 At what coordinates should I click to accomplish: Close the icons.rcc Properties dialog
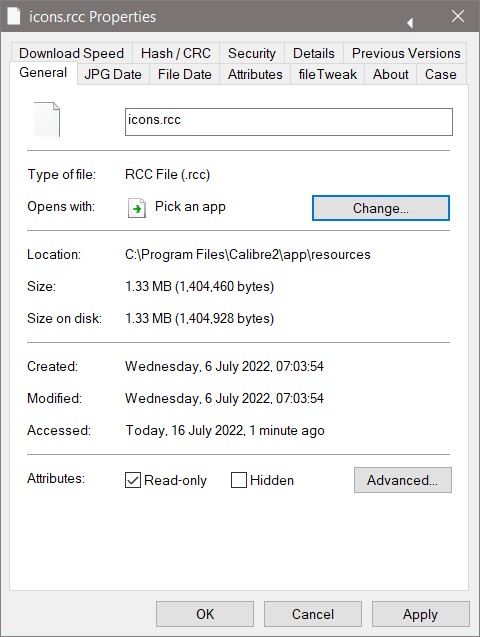point(458,16)
